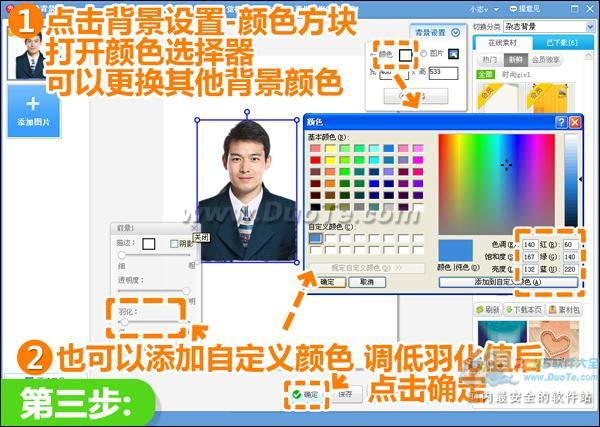Click 添加到自定义颜色 button
This screenshot has height=427, width=600.
click(508, 282)
